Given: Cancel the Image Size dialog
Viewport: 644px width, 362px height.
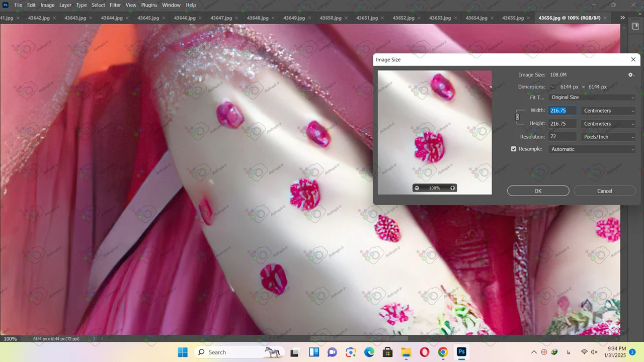Looking at the screenshot, I should tap(604, 191).
